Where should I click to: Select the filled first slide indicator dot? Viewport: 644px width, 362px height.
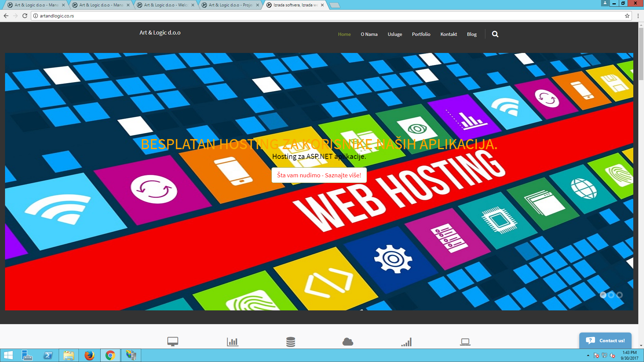pyautogui.click(x=603, y=295)
